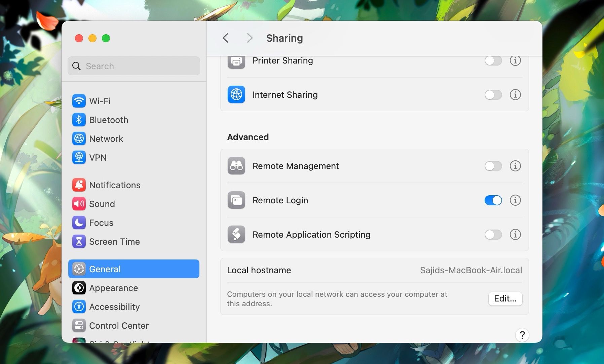Enable Printer Sharing
Screen dimensions: 604x364
pos(493,60)
